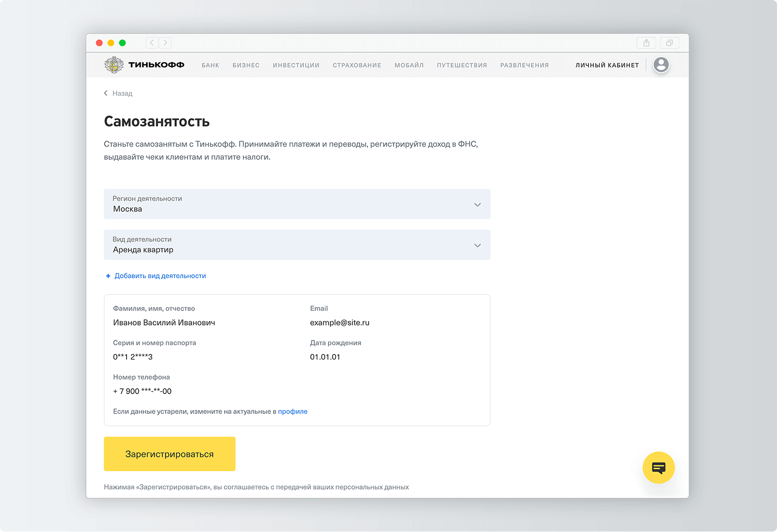Open the Москва region dropdown field
The width and height of the screenshot is (777, 532).
297,204
